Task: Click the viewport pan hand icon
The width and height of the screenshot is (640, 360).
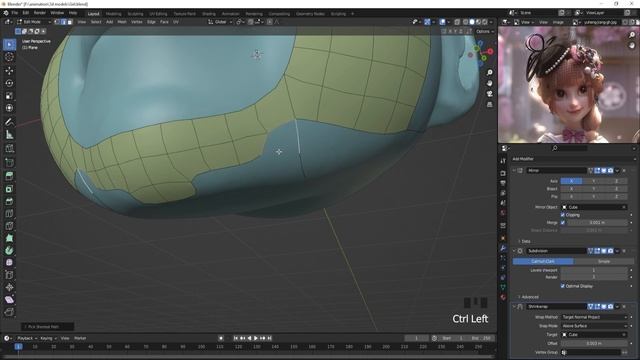Action: click(x=489, y=83)
